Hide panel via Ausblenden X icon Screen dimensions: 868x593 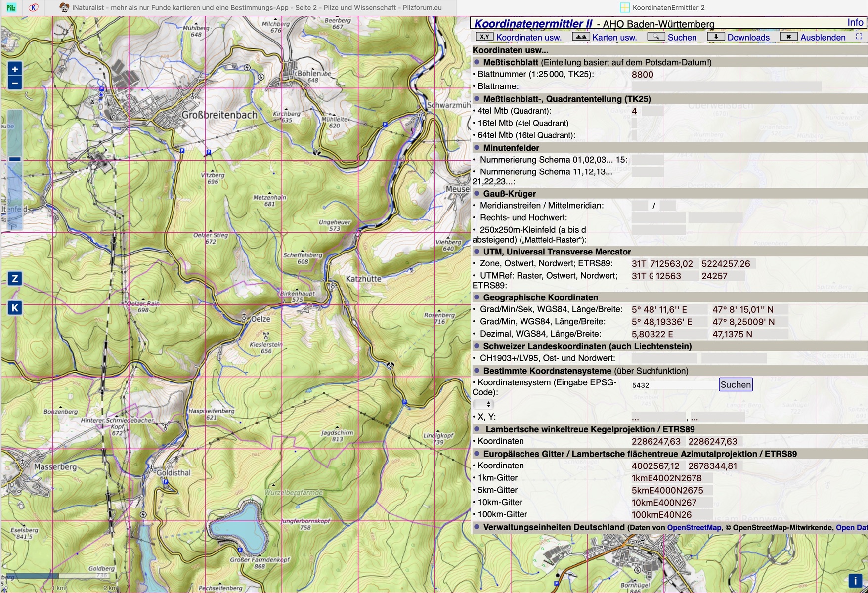point(788,37)
